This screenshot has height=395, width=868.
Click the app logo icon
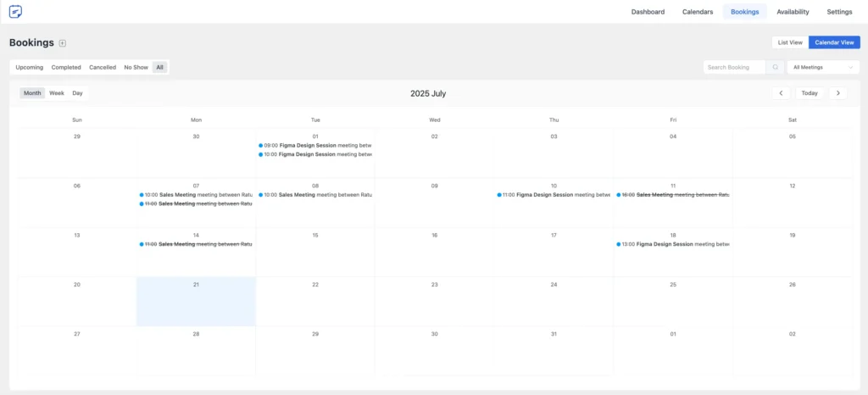coord(15,12)
